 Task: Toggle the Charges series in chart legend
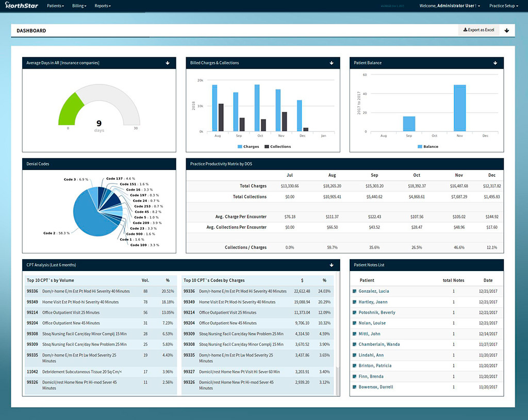[248, 146]
